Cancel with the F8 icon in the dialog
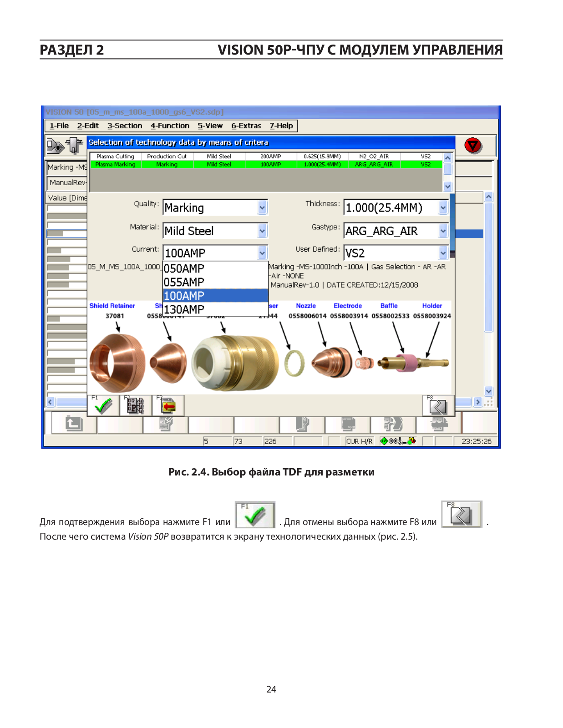Screen dimensions: 563x728 click(x=438, y=405)
